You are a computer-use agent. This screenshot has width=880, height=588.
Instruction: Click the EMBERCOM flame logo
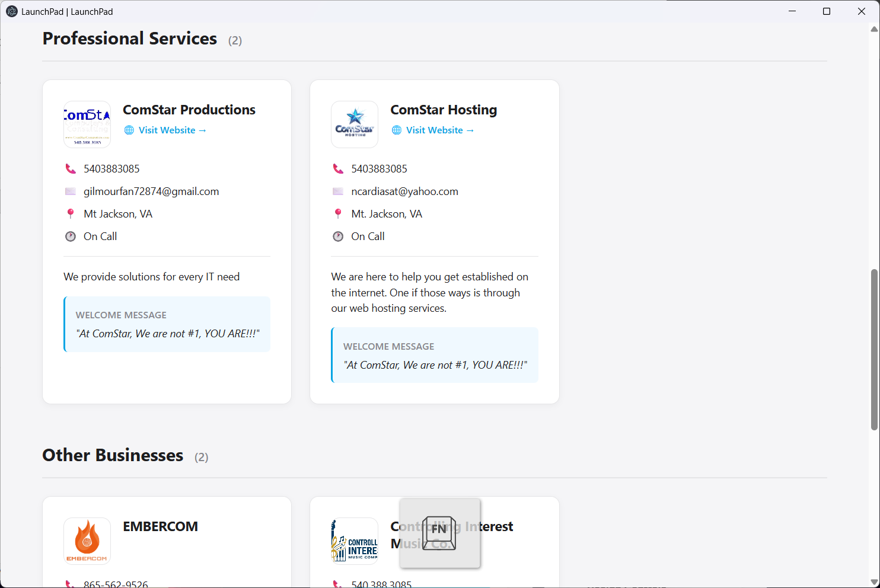pyautogui.click(x=87, y=541)
